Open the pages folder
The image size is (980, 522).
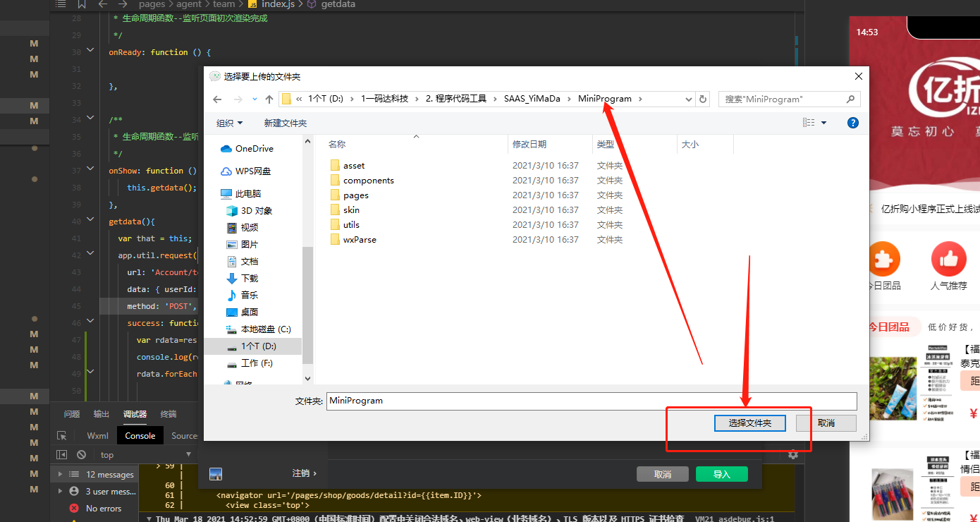pos(355,195)
